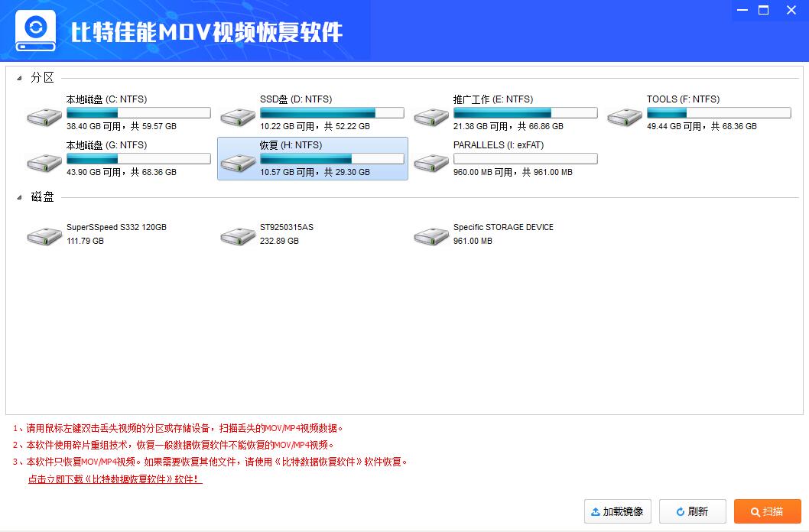Click the usage bar of 本地磁盘 G:
The height and width of the screenshot is (532, 809).
coord(138,159)
